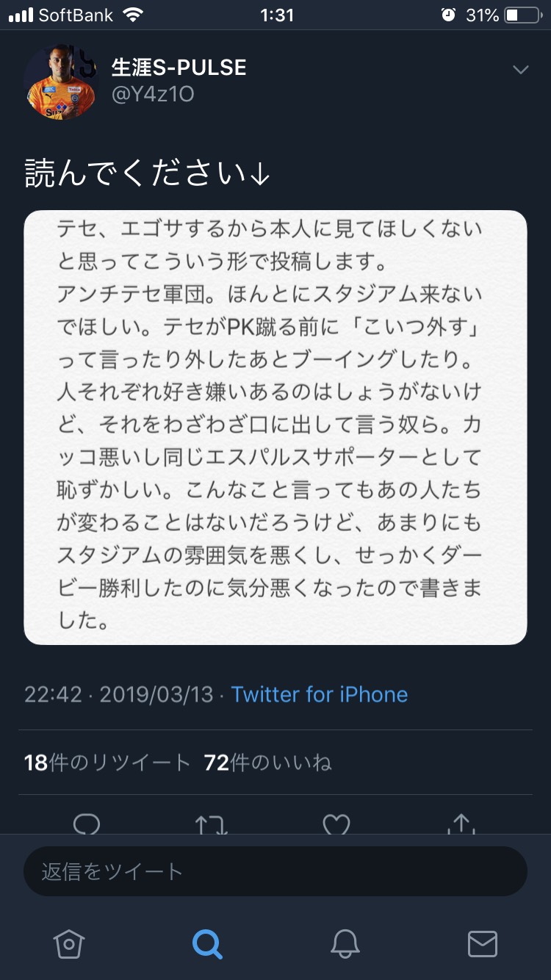The width and height of the screenshot is (551, 980).
Task: Retweet this tweet
Action: [212, 824]
